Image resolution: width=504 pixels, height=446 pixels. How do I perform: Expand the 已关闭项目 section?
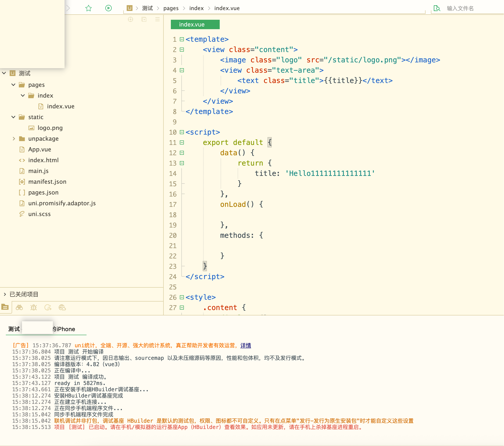click(5, 294)
